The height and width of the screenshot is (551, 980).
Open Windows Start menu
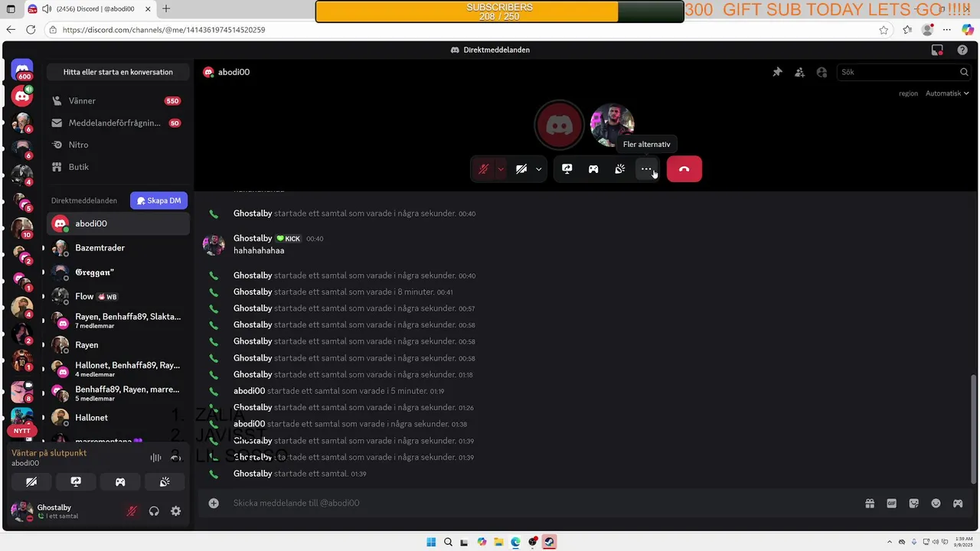[431, 542]
